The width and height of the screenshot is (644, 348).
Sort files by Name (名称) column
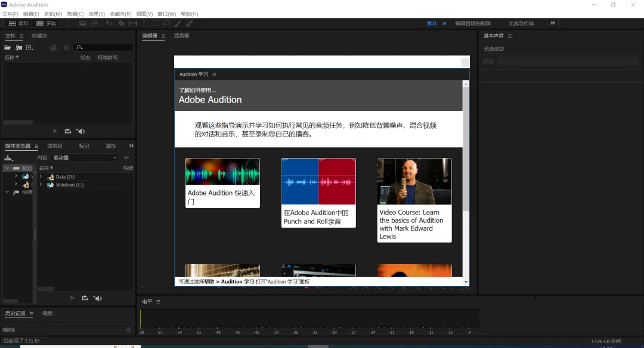click(11, 57)
